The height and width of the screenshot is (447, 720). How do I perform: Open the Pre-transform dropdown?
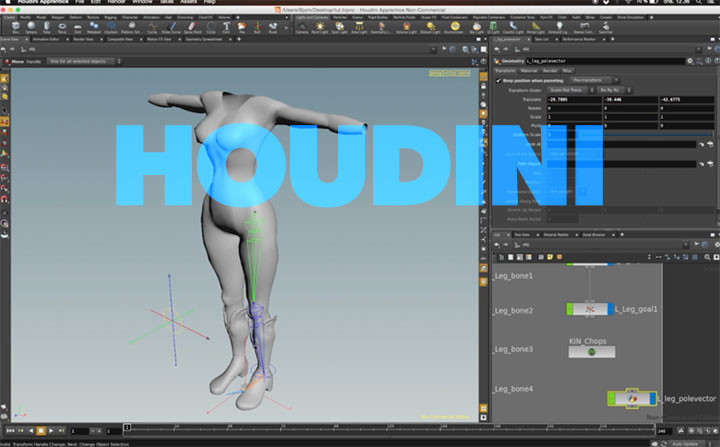coord(595,80)
